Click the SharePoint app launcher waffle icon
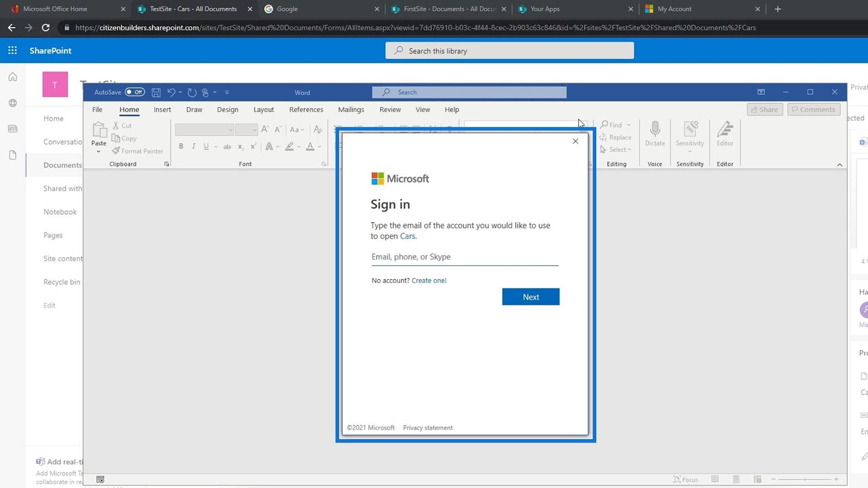Viewport: 868px width, 488px height. coord(12,50)
